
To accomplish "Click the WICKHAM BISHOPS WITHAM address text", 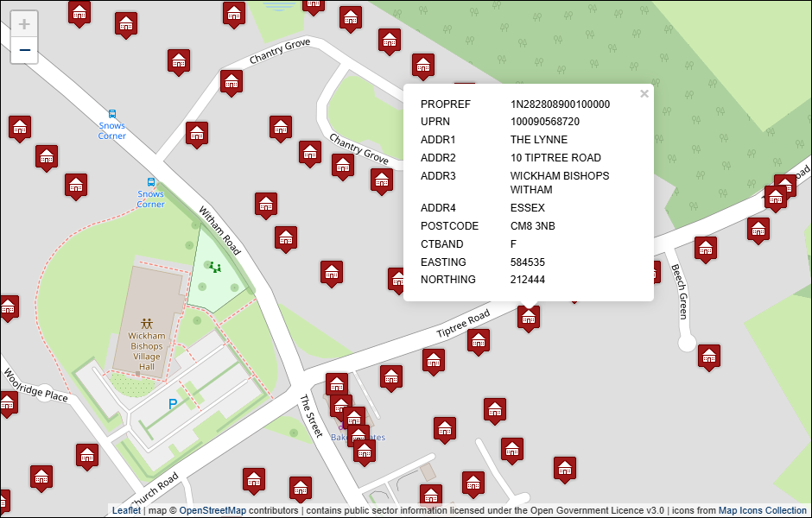I will [x=560, y=183].
